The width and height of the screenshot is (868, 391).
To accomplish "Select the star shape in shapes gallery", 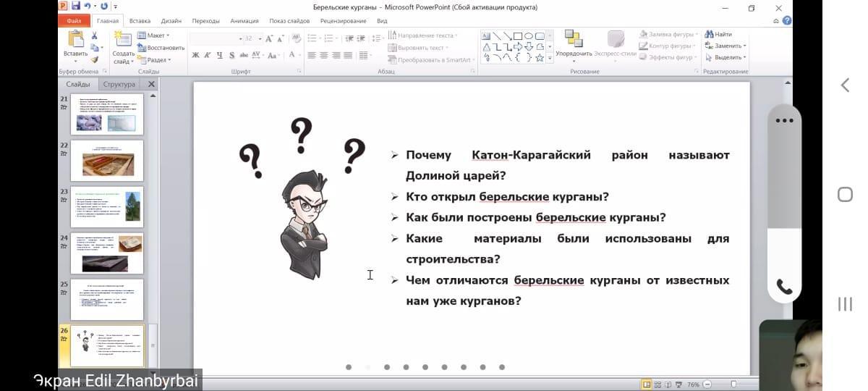I will [540, 57].
